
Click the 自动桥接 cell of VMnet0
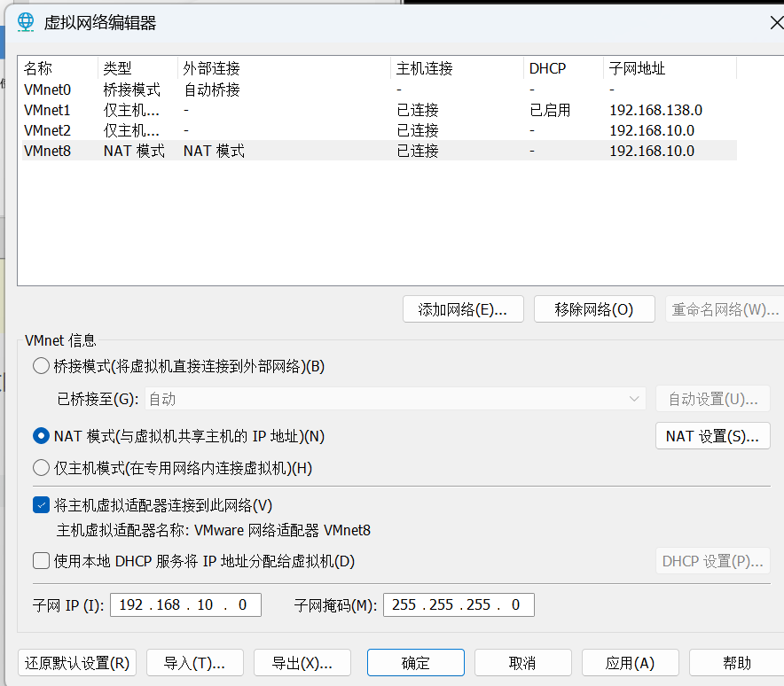[x=211, y=90]
